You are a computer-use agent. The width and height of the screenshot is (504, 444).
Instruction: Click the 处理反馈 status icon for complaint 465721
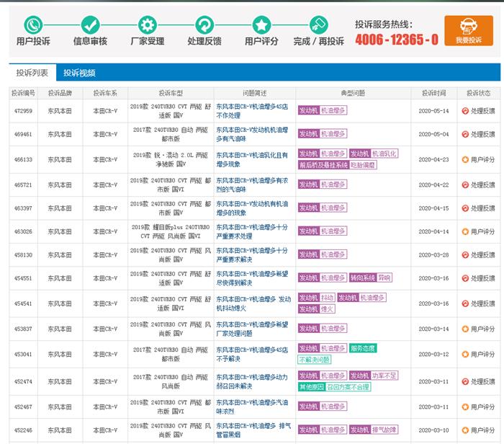coord(465,185)
